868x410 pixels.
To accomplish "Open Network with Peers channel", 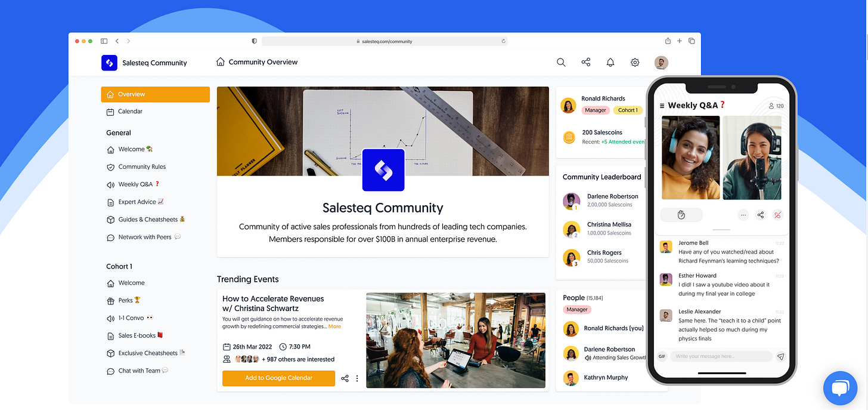I will [x=144, y=237].
